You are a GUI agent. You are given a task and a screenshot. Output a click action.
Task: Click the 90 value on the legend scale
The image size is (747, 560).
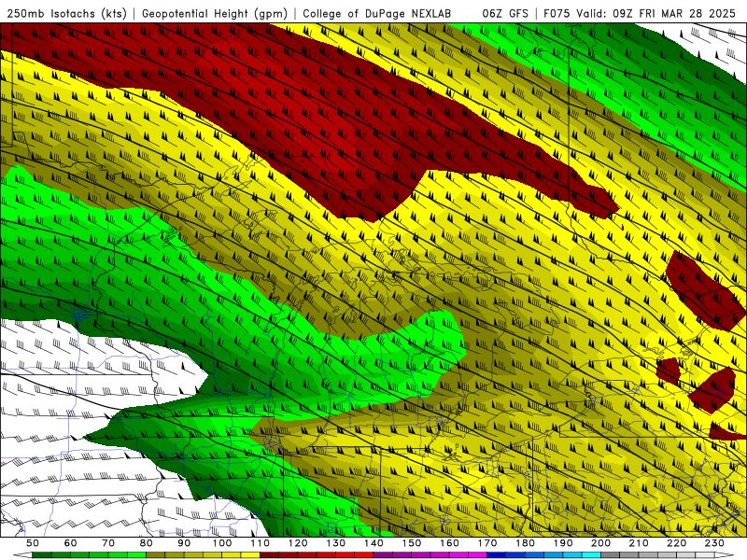pyautogui.click(x=184, y=543)
